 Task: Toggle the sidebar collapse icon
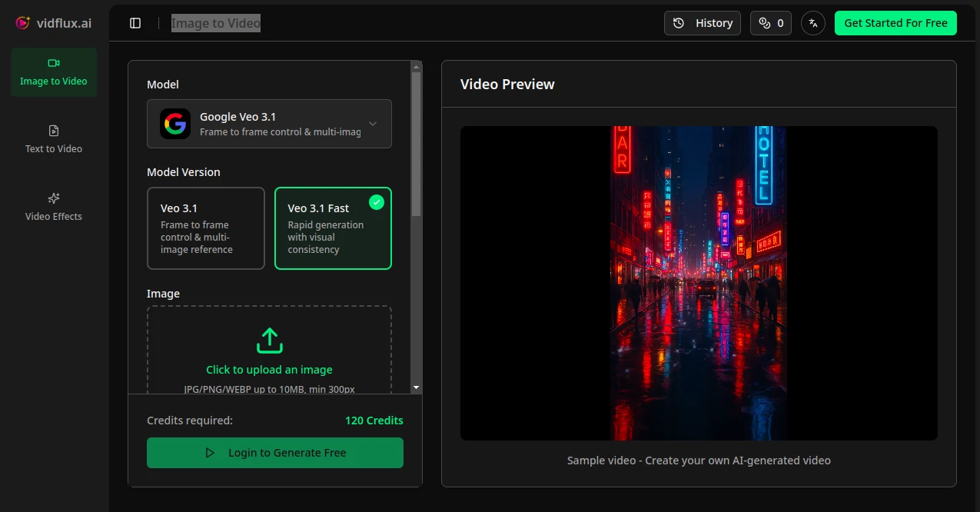(135, 22)
